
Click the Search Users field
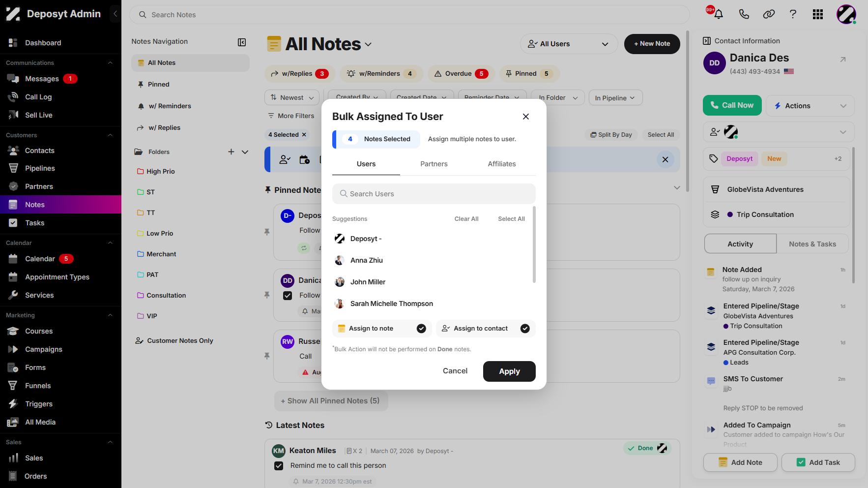click(434, 194)
